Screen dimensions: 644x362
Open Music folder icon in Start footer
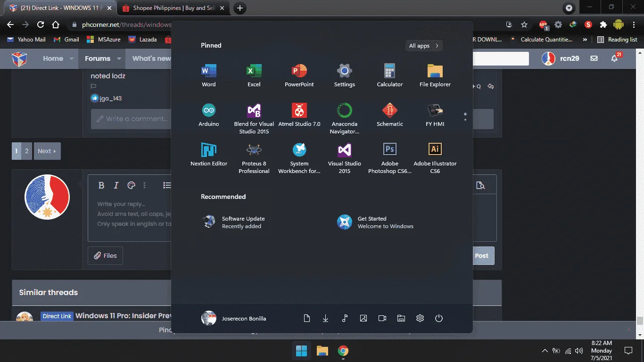coord(345,318)
